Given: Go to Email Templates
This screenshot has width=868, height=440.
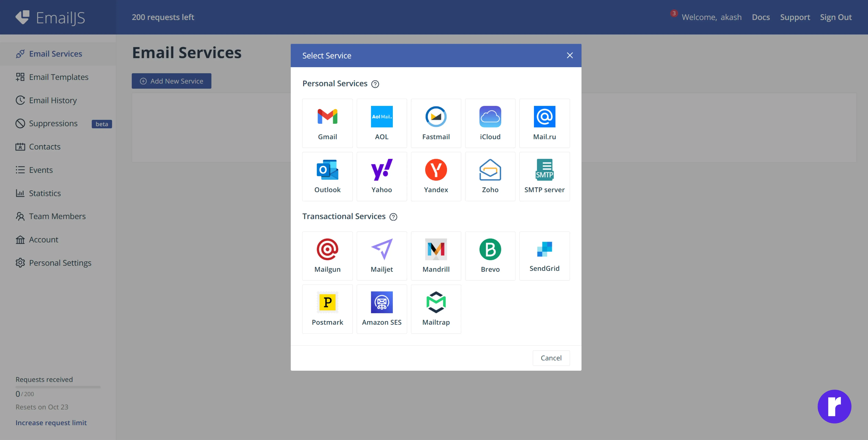Looking at the screenshot, I should 58,77.
